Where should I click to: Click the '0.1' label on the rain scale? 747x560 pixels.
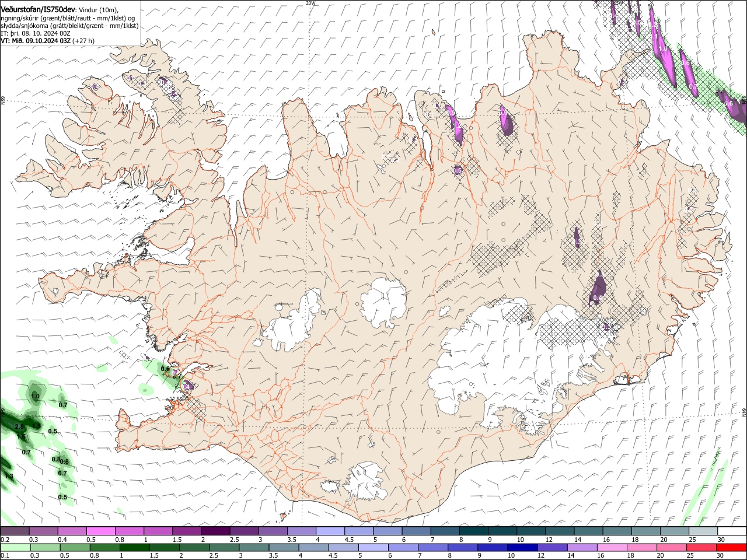(x=5, y=556)
